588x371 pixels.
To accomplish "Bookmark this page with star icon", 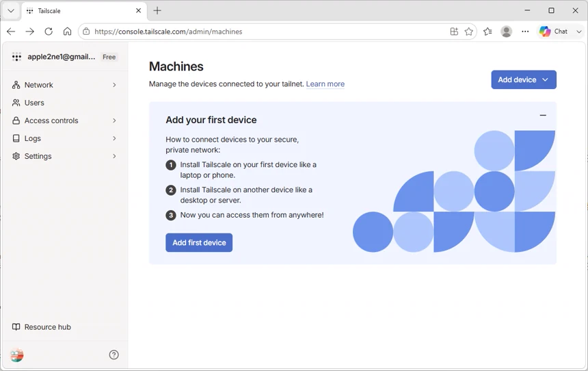I will click(x=469, y=31).
